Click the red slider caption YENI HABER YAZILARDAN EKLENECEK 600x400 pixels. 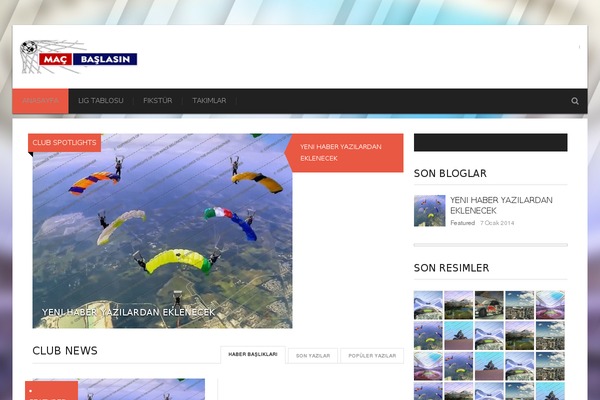[344, 152]
